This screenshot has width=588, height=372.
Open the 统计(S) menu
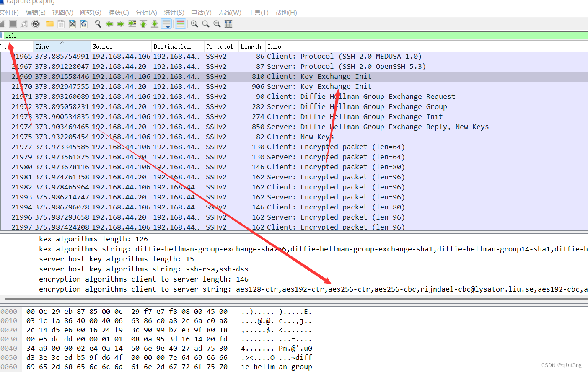coord(174,13)
